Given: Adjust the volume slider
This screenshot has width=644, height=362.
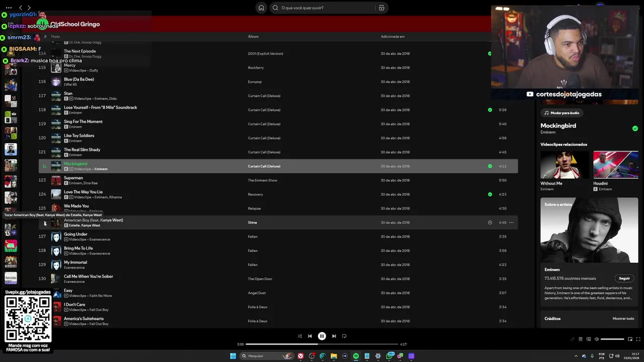Looking at the screenshot, I should [x=612, y=339].
